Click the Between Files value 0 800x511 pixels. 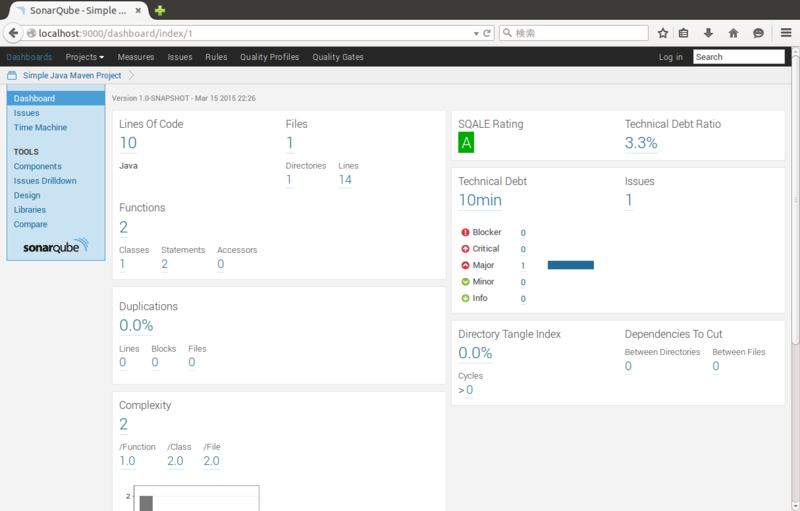coord(716,366)
